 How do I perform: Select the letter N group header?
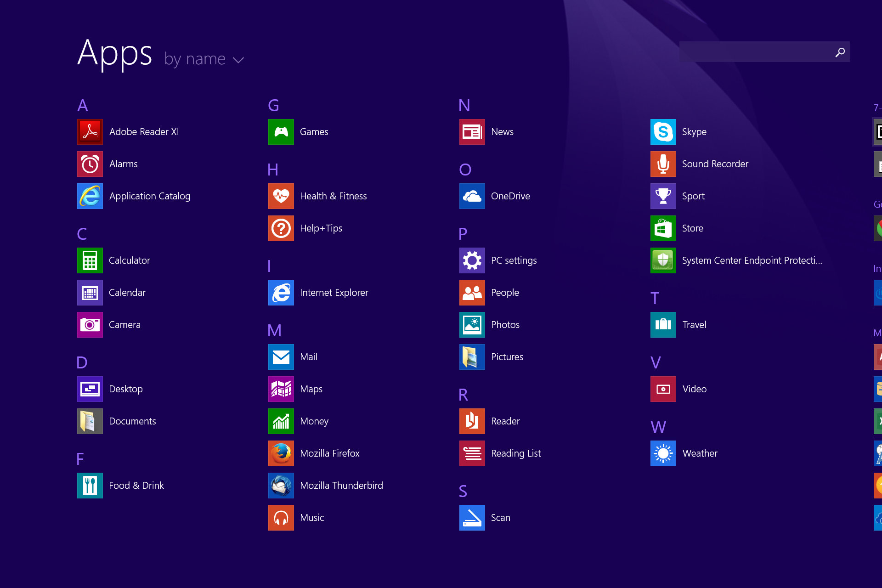point(464,106)
